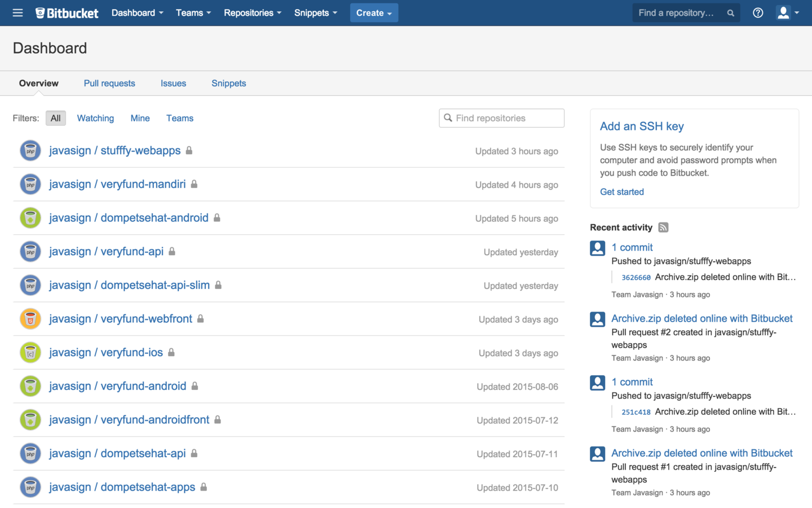Click the RSS feed icon beside Recent activity
812x508 pixels.
click(x=663, y=227)
